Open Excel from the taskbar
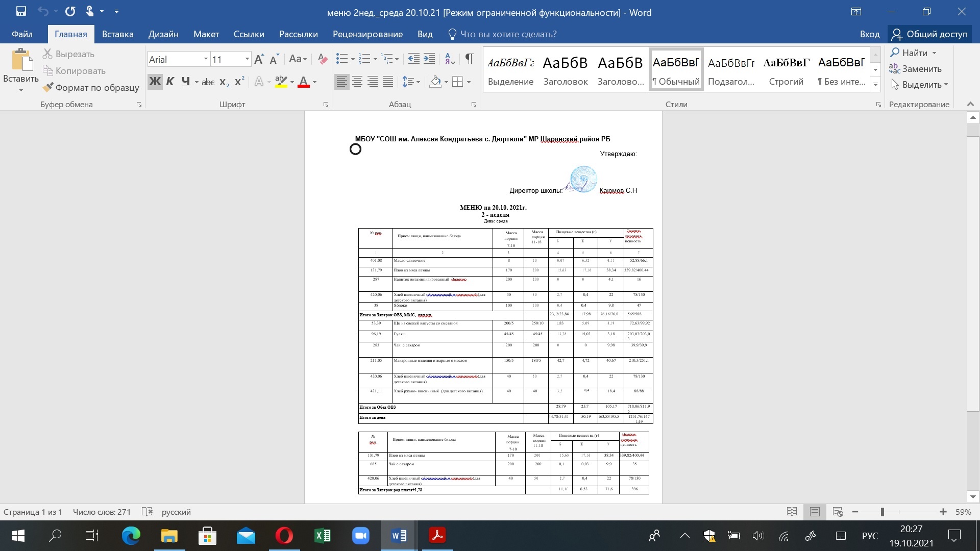Image resolution: width=980 pixels, height=551 pixels. pos(323,536)
